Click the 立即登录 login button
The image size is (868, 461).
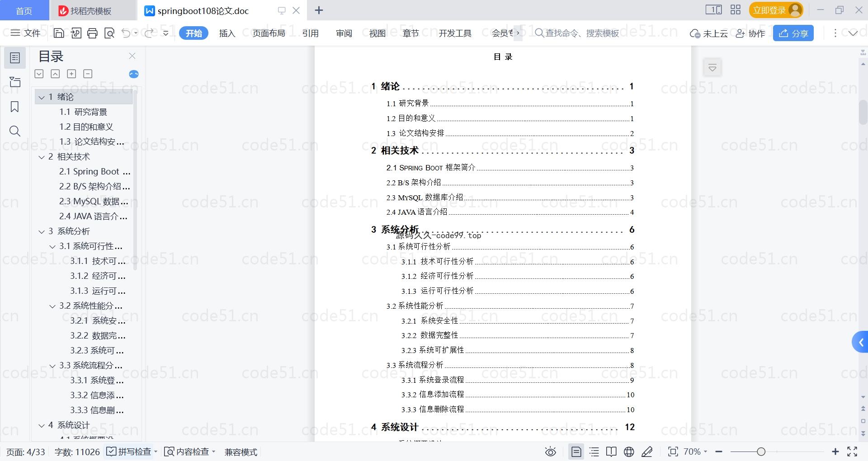[x=776, y=10]
